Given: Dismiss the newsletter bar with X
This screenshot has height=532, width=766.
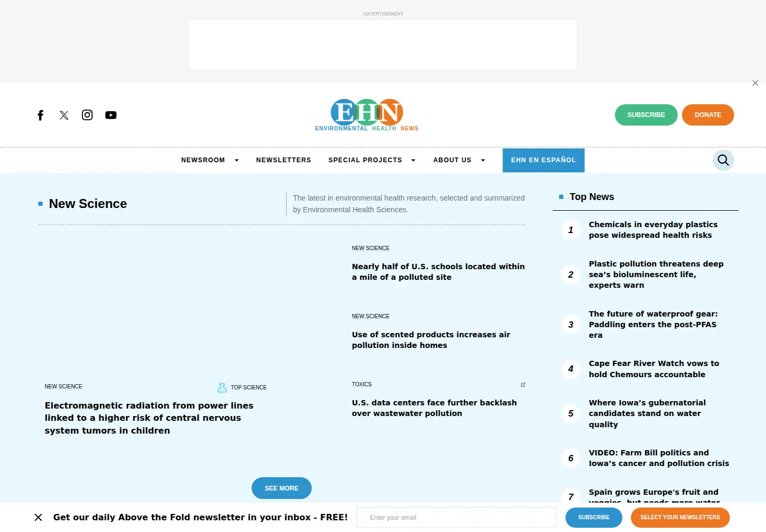Looking at the screenshot, I should coord(38,517).
